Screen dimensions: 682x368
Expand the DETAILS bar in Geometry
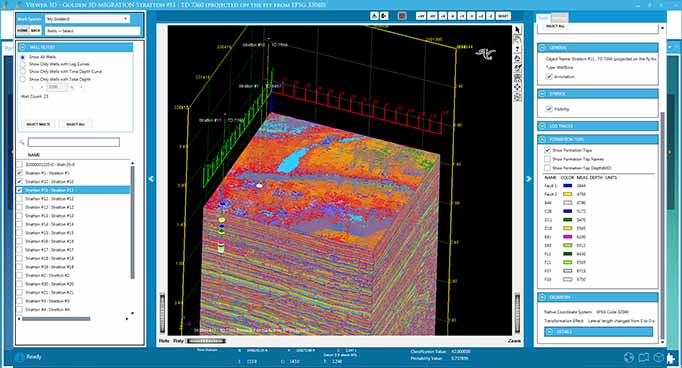598,332
